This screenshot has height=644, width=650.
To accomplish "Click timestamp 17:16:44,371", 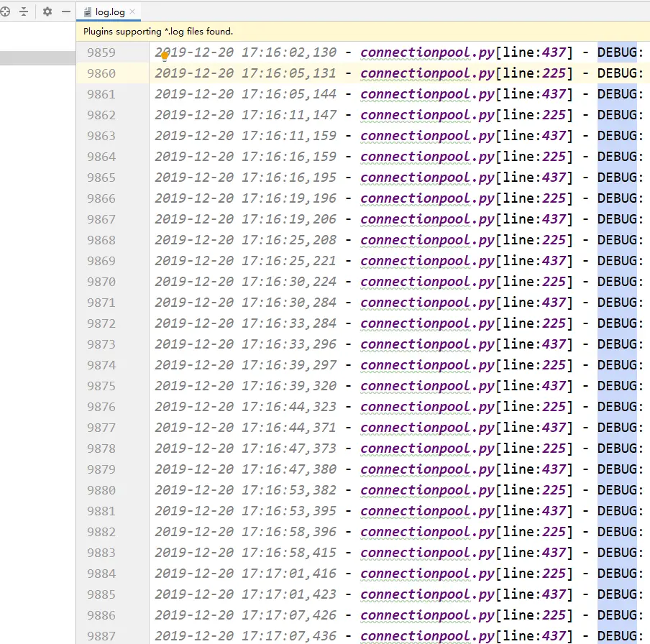I will click(289, 428).
